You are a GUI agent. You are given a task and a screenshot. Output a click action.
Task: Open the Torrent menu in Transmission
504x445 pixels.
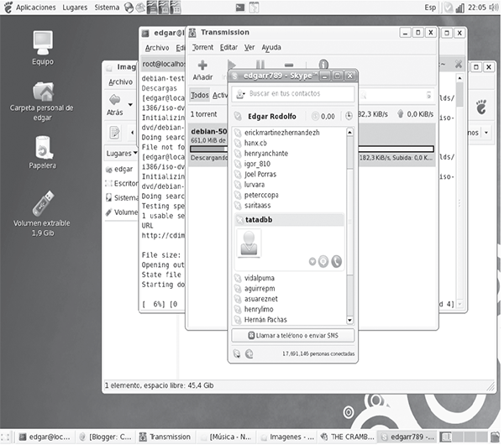pyautogui.click(x=202, y=47)
